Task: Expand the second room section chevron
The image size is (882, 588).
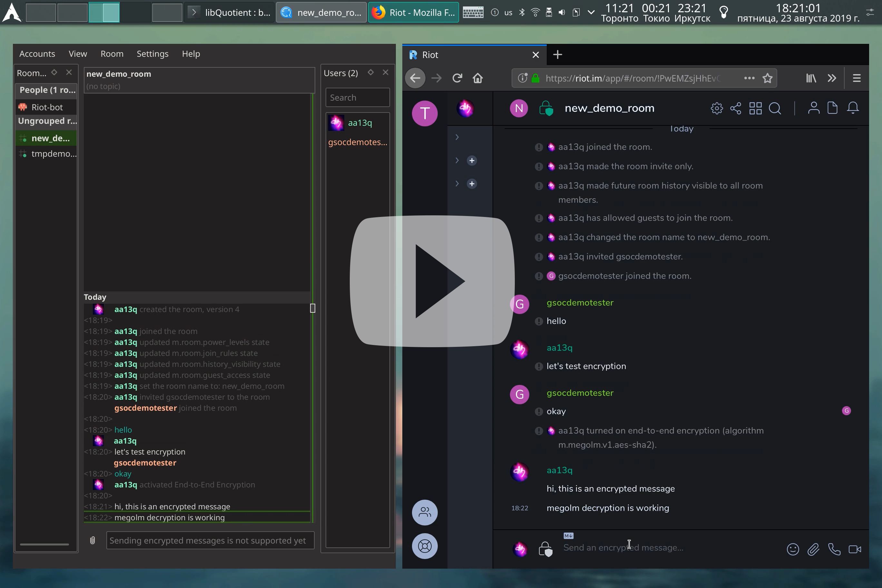Action: [457, 161]
